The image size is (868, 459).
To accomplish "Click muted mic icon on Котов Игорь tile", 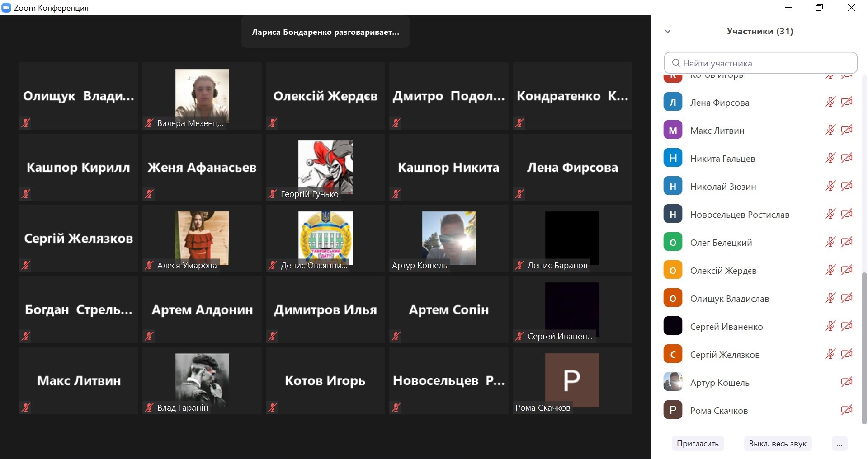I will 273,407.
